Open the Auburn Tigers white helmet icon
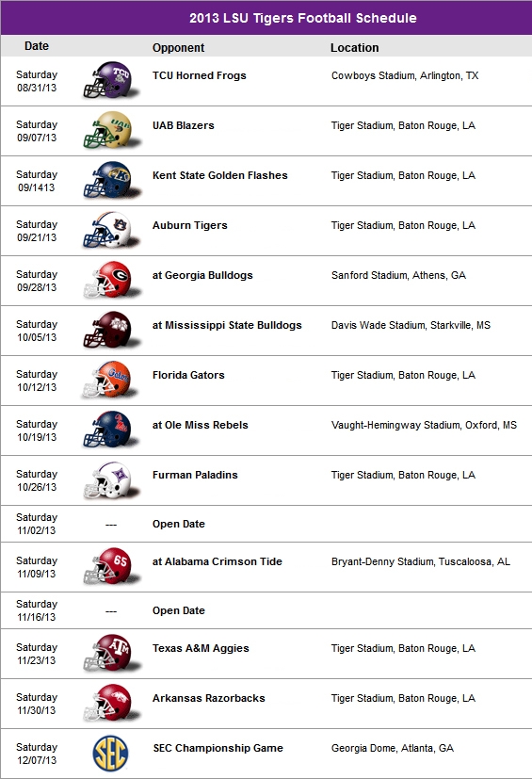 [x=110, y=230]
